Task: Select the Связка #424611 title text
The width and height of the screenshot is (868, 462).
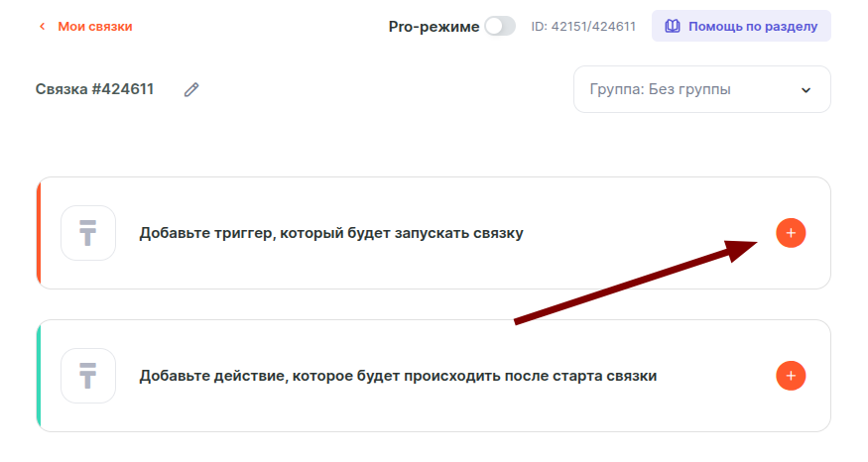Action: 94,89
